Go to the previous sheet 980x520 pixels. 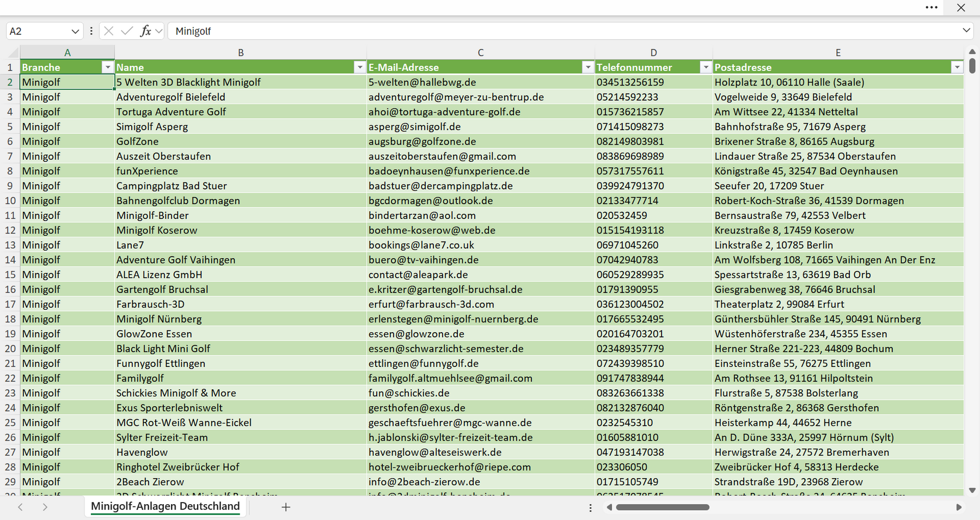click(x=20, y=507)
